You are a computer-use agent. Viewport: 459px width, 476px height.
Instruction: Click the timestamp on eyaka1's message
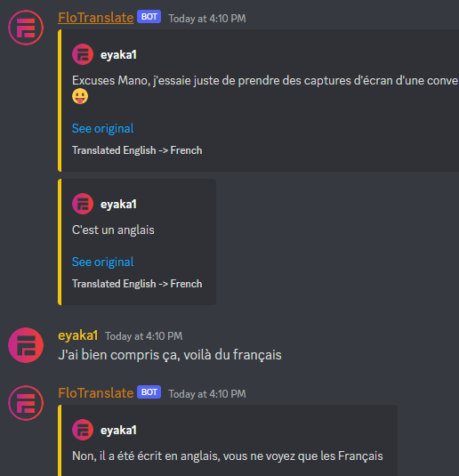tap(143, 336)
